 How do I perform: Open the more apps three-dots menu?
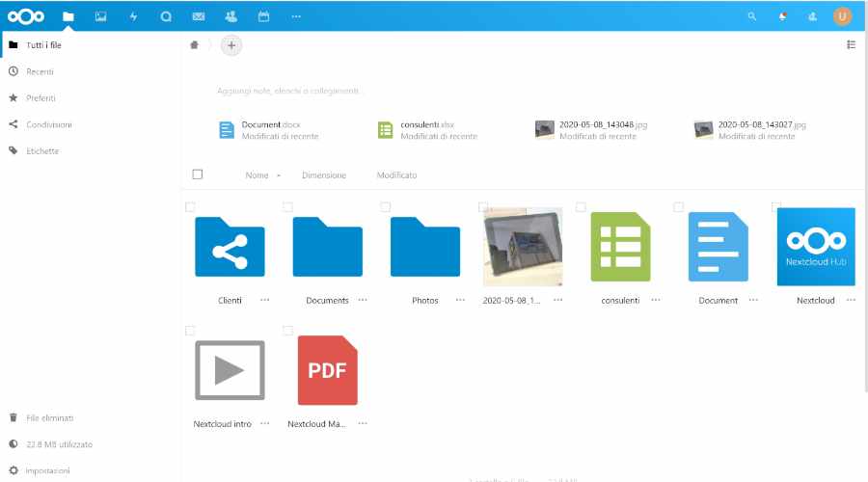pos(296,16)
